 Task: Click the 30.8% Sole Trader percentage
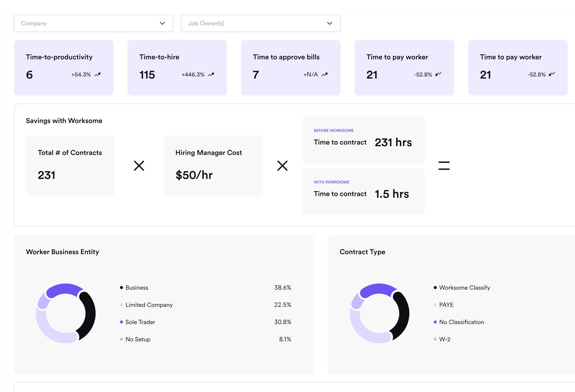click(x=283, y=322)
